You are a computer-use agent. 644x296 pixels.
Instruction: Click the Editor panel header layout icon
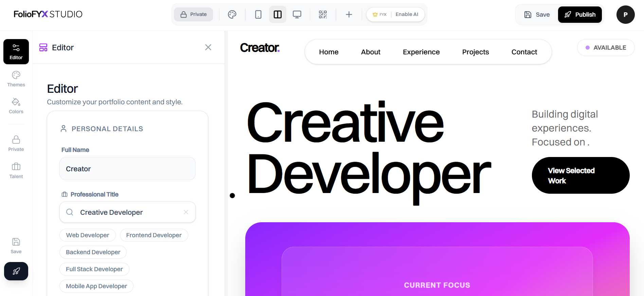coord(43,47)
